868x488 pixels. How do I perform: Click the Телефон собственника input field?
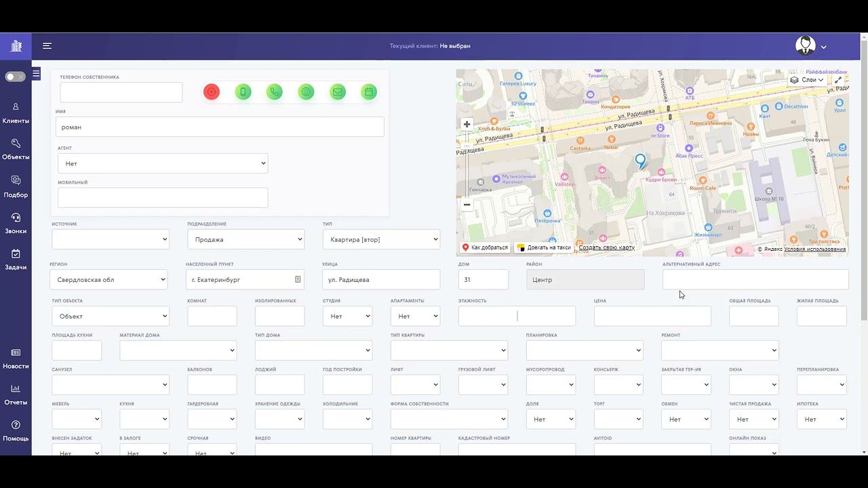click(x=121, y=92)
